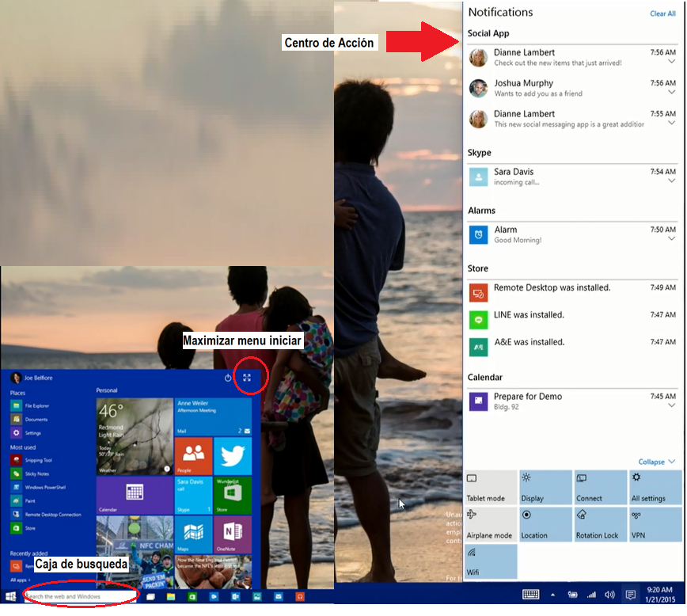The height and width of the screenshot is (616, 687).
Task: Open the orange headphones taskbar icon
Action: click(300, 597)
